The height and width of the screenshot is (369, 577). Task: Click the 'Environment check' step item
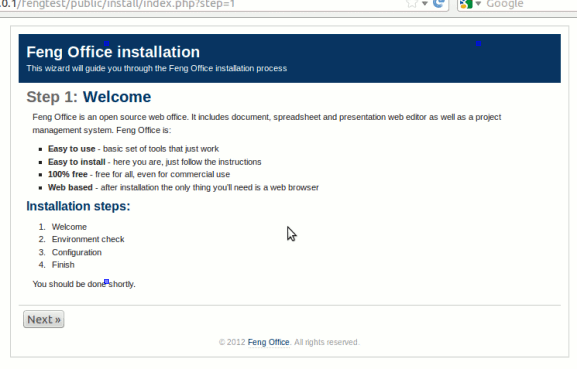(88, 240)
